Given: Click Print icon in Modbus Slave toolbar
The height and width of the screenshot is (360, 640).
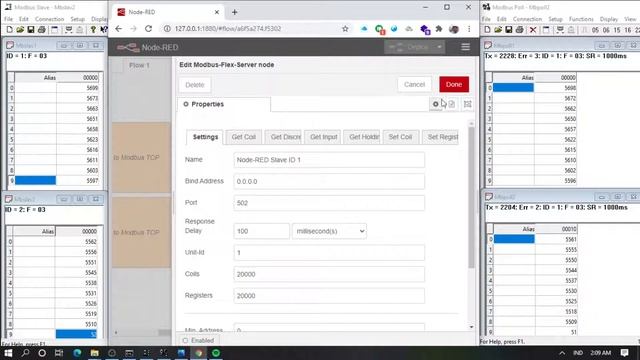Looking at the screenshot, I should coord(41,29).
